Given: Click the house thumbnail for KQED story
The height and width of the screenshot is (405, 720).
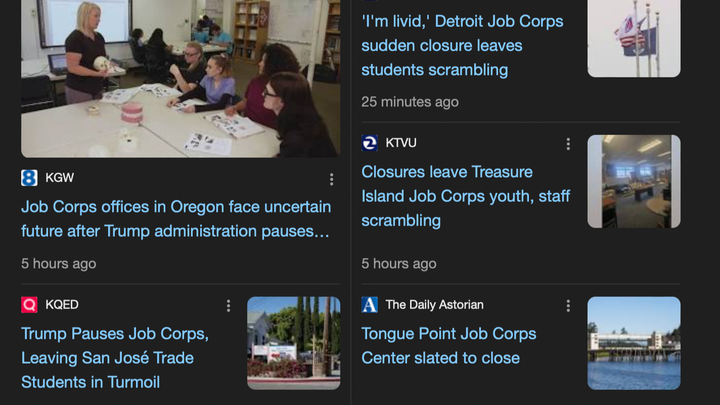Looking at the screenshot, I should point(293,342).
